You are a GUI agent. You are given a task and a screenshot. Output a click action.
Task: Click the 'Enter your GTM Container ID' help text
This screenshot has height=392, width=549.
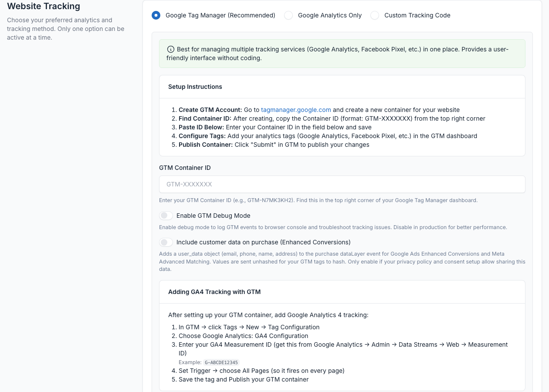click(318, 200)
